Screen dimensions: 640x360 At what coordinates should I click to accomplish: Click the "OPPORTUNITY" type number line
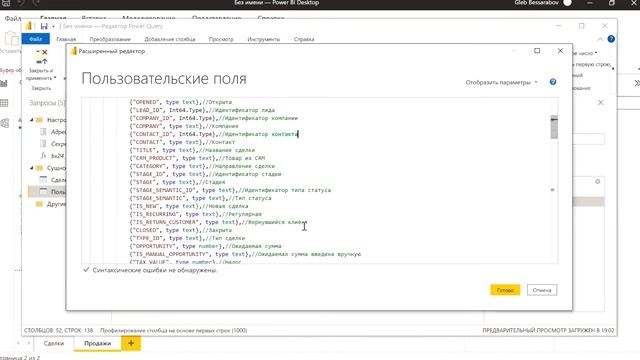click(x=205, y=246)
